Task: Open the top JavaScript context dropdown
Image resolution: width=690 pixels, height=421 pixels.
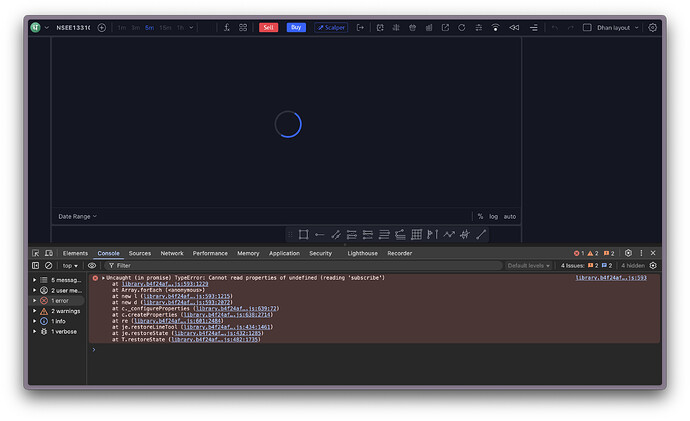Action: [70, 266]
